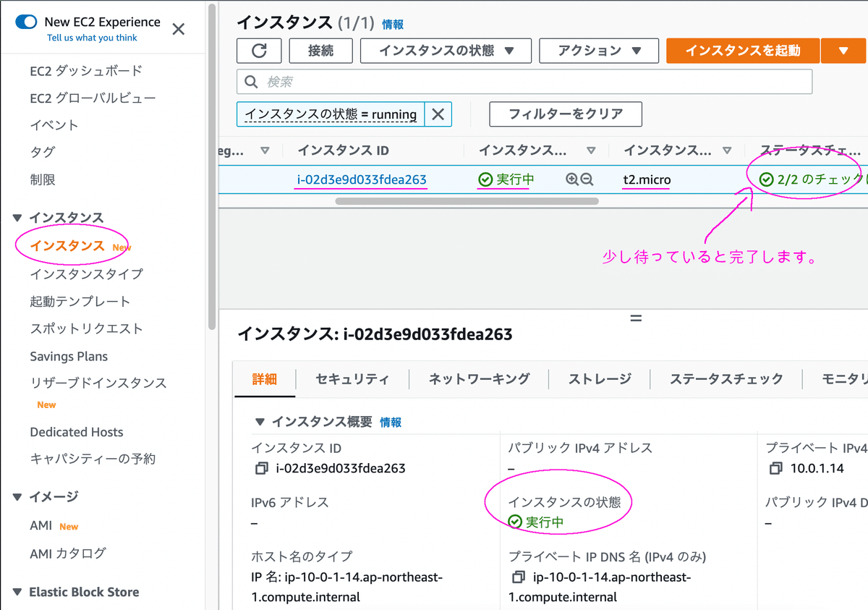The image size is (868, 610).
Task: Click the table horizontal scrollbar
Action: click(467, 201)
